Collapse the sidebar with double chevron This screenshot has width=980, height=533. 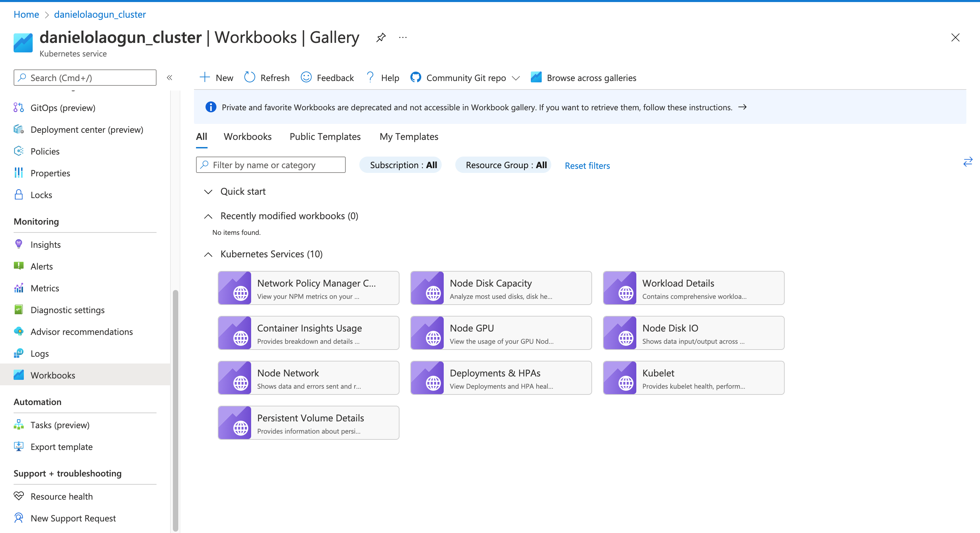coord(170,78)
